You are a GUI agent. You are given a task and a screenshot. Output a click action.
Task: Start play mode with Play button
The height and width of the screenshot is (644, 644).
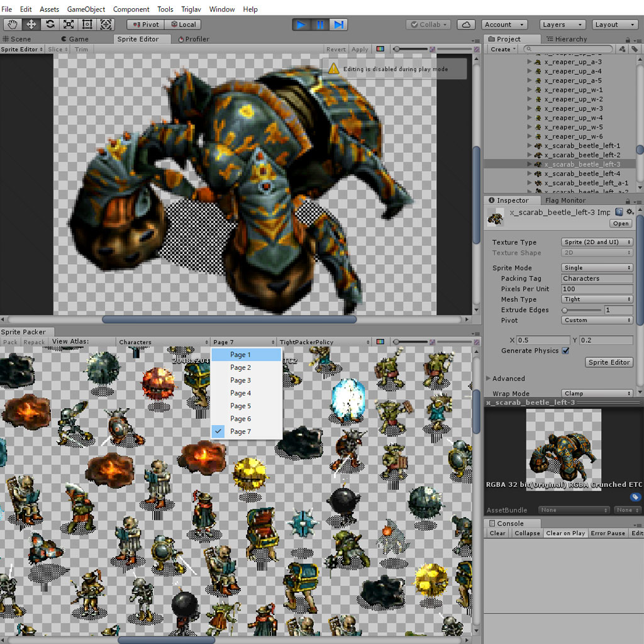coord(301,25)
